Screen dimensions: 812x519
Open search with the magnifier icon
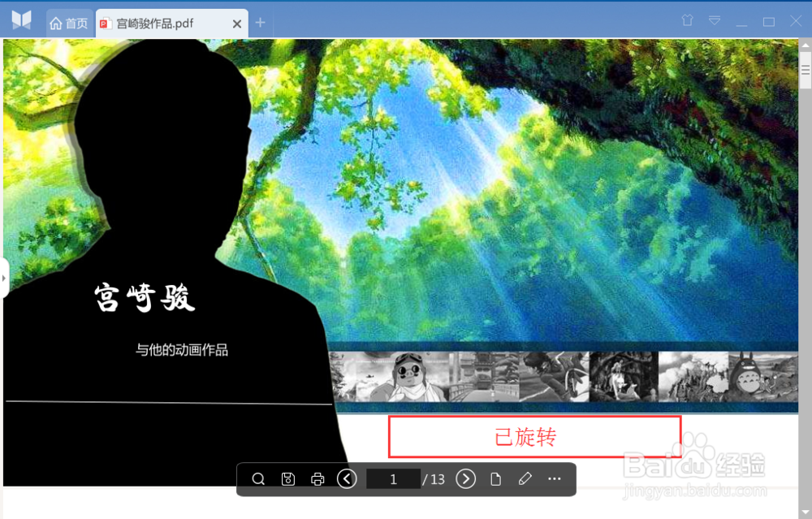point(258,479)
